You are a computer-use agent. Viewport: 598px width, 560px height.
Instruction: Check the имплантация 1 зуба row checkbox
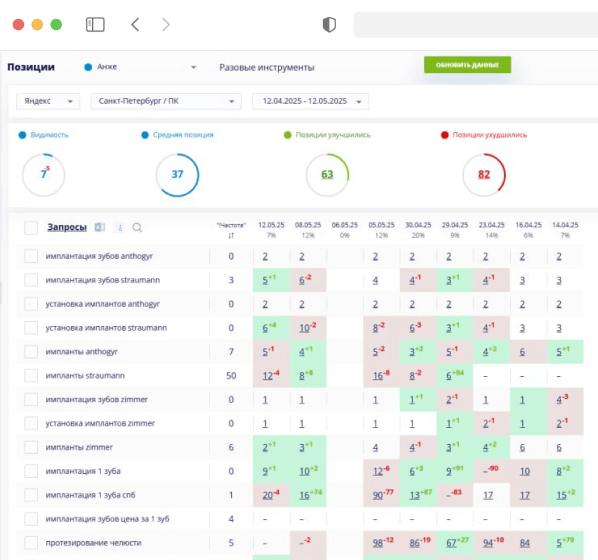pos(31,471)
